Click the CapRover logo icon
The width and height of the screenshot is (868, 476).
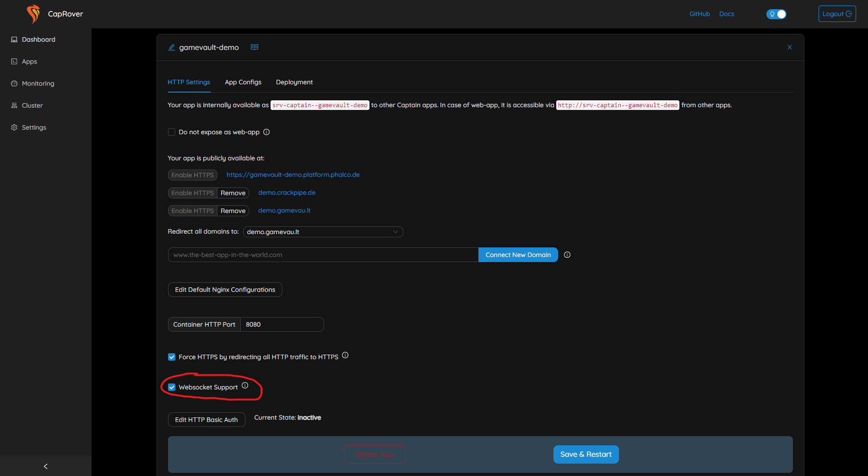point(33,14)
